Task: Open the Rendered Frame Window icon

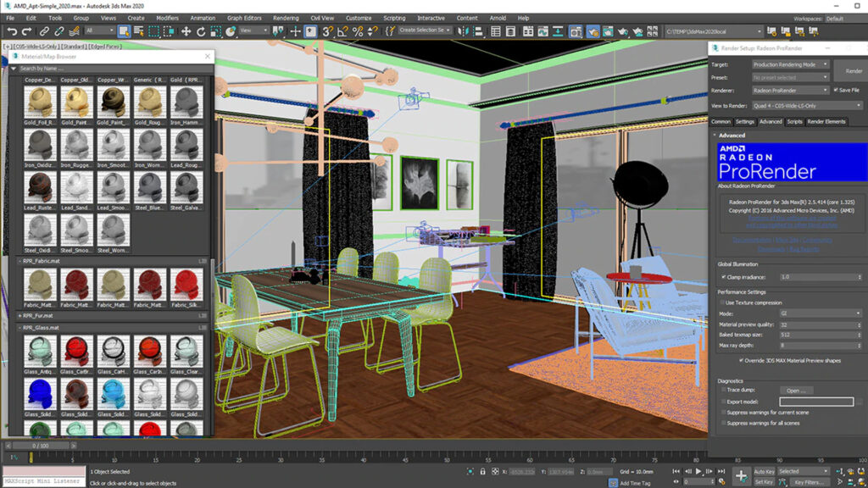Action: [x=608, y=31]
